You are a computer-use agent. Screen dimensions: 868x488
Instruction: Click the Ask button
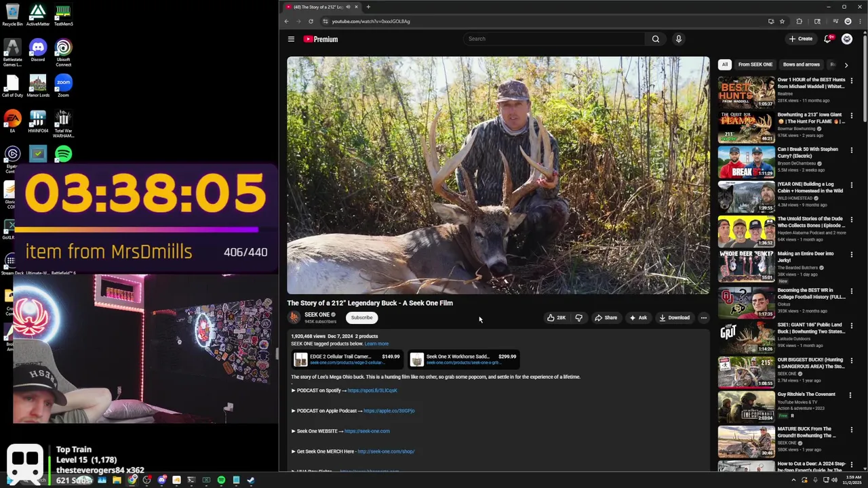click(x=638, y=318)
